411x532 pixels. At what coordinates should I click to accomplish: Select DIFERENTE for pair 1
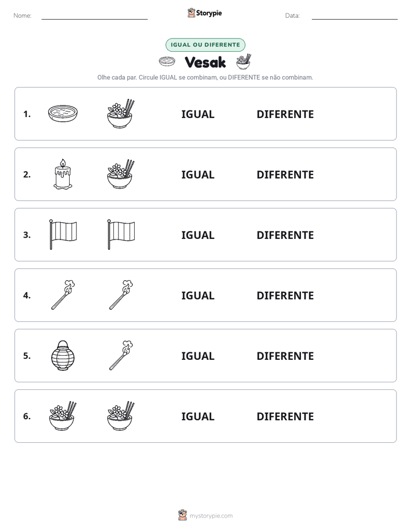pos(285,114)
